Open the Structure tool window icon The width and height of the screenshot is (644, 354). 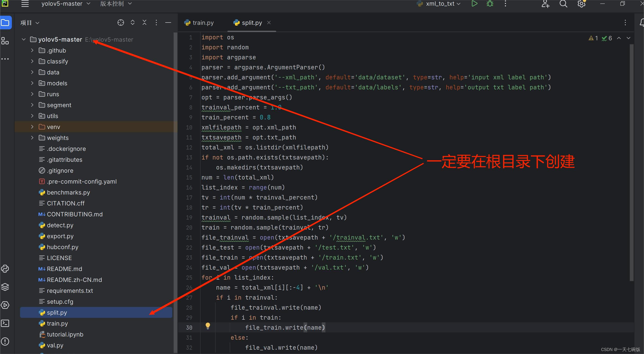[x=5, y=41]
